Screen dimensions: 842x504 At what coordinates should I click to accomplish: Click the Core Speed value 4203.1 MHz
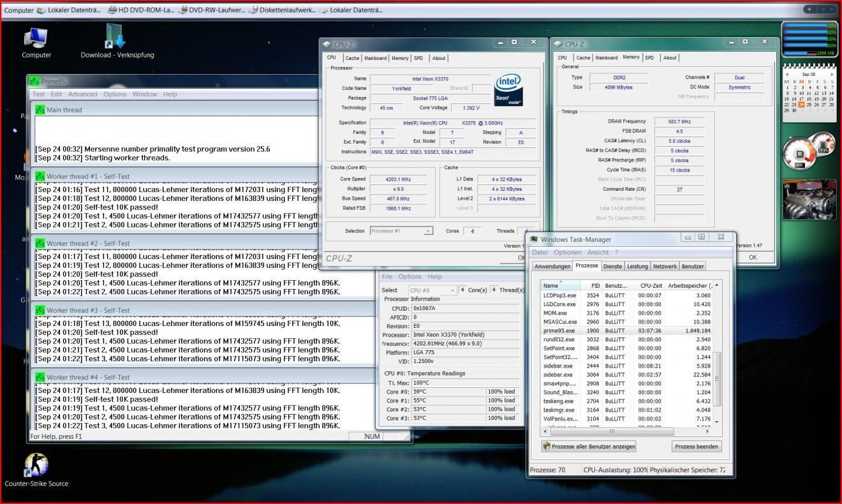[397, 179]
